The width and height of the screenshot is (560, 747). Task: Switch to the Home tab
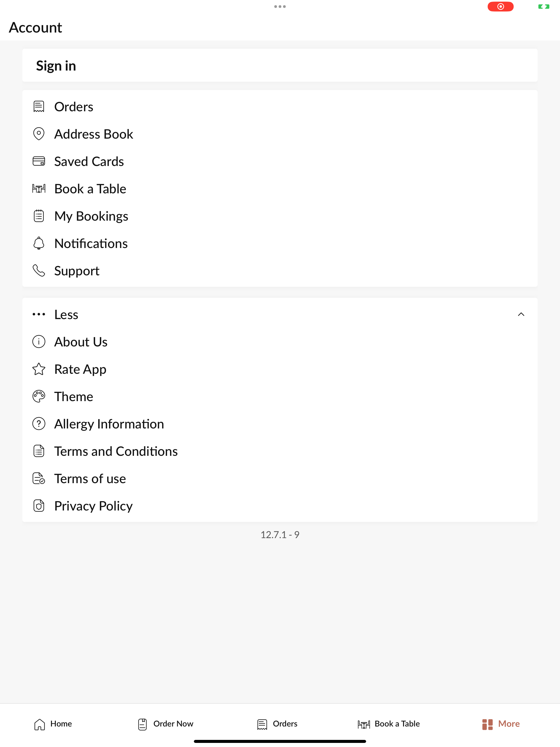(x=53, y=724)
